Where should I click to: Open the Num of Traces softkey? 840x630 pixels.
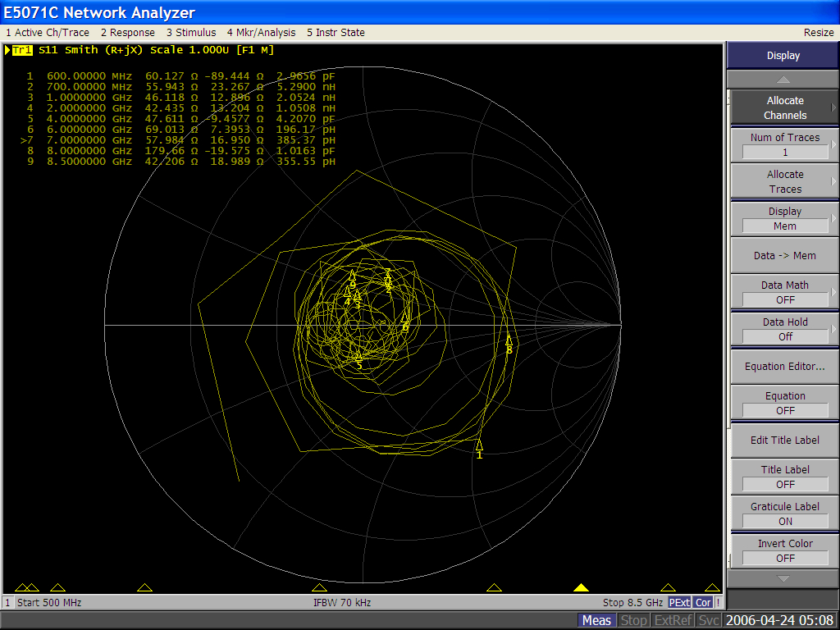pyautogui.click(x=784, y=144)
